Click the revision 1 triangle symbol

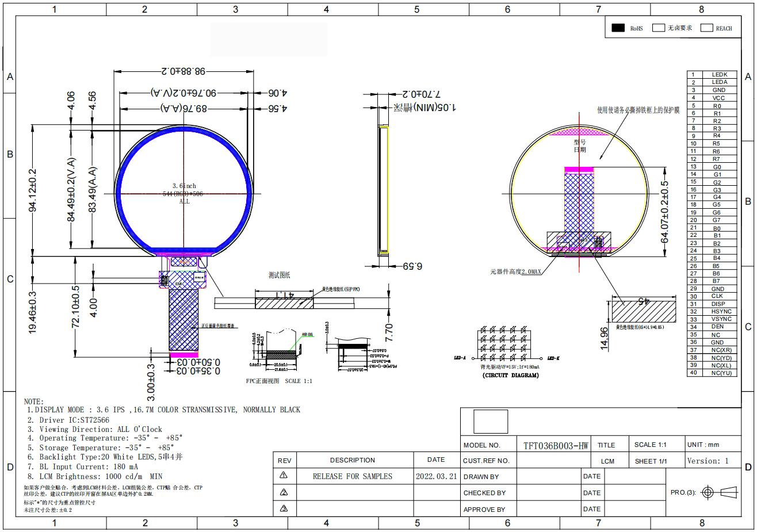pos(283,476)
